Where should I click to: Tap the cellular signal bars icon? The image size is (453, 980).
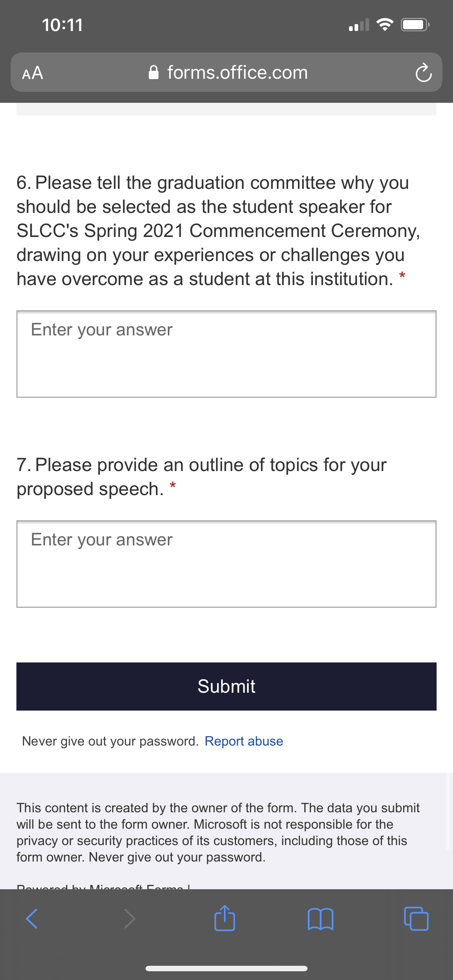click(x=359, y=25)
